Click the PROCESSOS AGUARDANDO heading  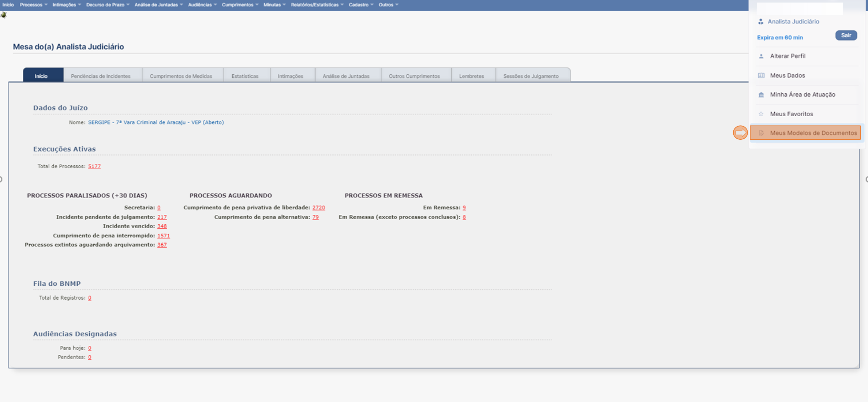tap(231, 196)
